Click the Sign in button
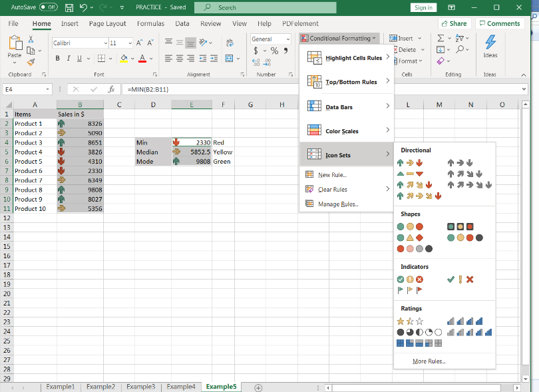539x392 pixels. click(423, 7)
